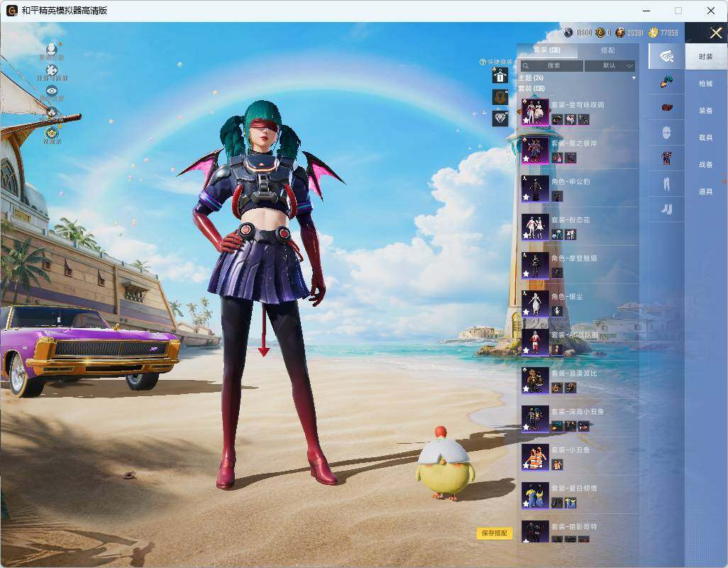Click small piece icon under 角色-申公豹
728x568 pixels.
557,196
